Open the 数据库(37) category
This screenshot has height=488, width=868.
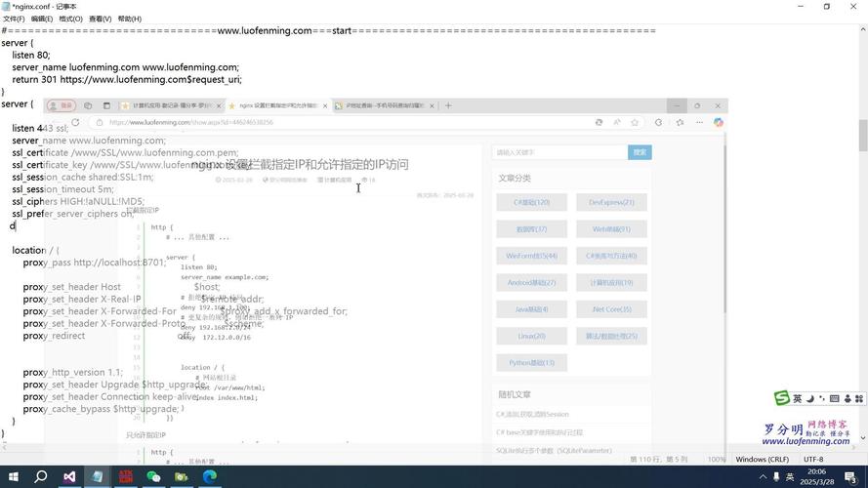[531, 229]
